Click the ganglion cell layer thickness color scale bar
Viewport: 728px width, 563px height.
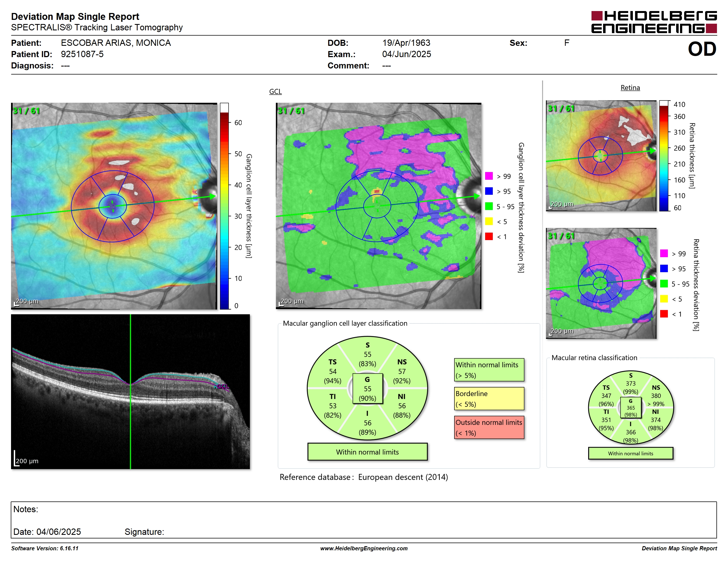(x=224, y=206)
